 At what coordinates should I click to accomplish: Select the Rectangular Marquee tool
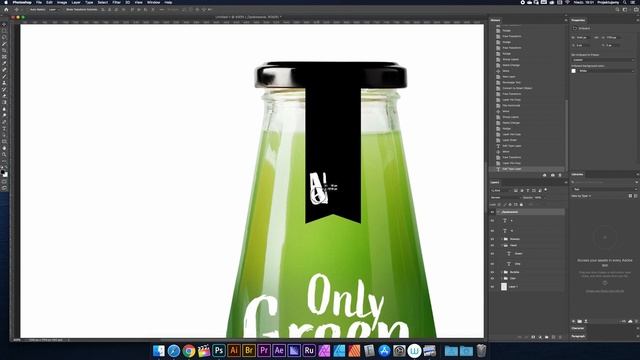click(x=4, y=31)
